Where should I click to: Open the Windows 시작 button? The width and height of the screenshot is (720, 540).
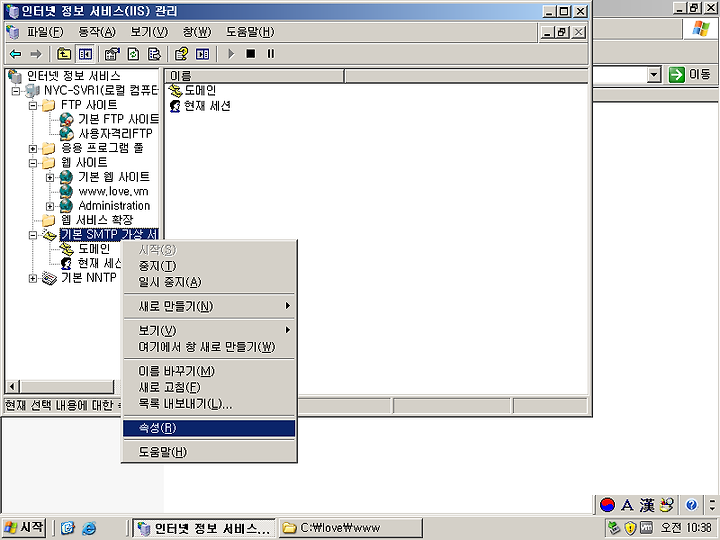click(23, 528)
